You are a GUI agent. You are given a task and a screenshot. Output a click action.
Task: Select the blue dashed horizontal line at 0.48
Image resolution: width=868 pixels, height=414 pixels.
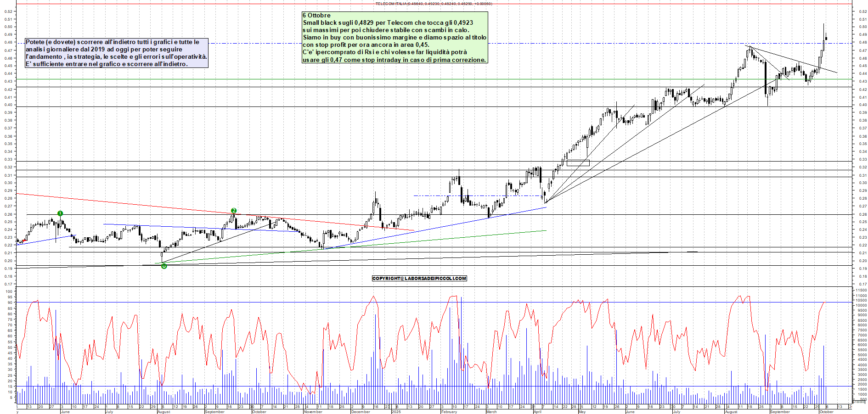tap(597, 44)
